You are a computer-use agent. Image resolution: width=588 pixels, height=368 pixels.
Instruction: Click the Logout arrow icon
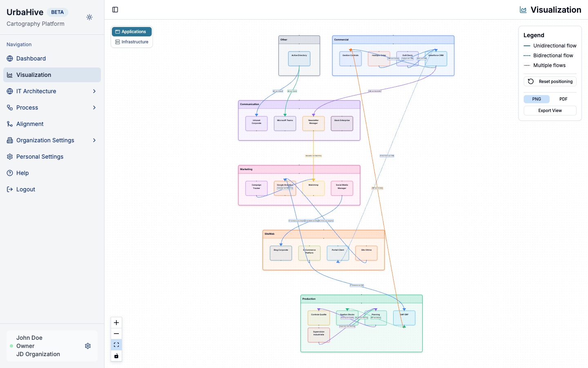coord(10,189)
